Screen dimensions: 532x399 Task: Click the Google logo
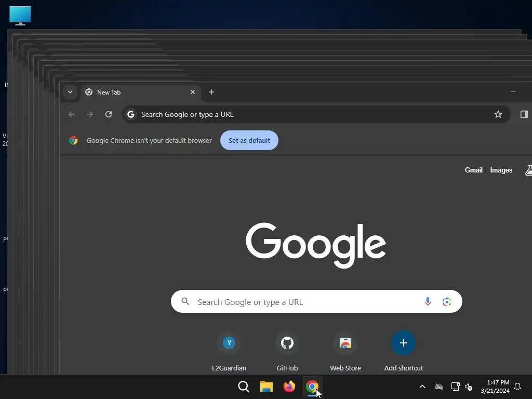pos(316,245)
